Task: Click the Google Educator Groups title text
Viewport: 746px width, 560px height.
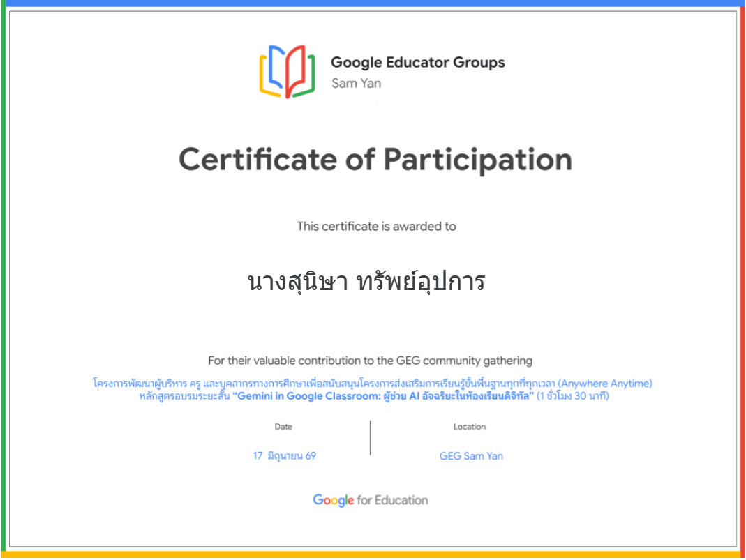Action: 418,62
